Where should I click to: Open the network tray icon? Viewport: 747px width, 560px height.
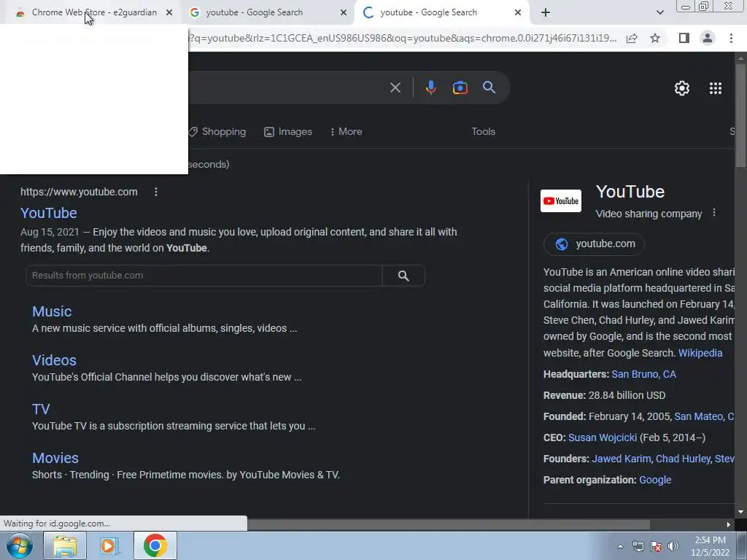click(x=638, y=546)
